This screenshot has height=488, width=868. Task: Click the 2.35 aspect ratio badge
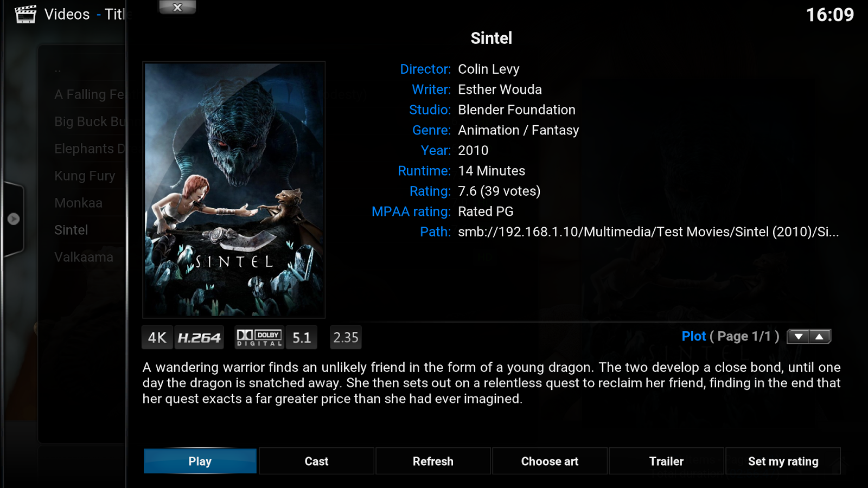click(346, 338)
